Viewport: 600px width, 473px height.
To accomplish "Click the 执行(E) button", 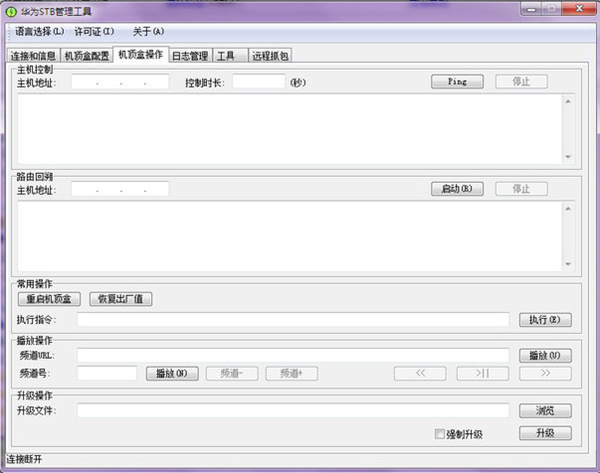I will pos(545,320).
